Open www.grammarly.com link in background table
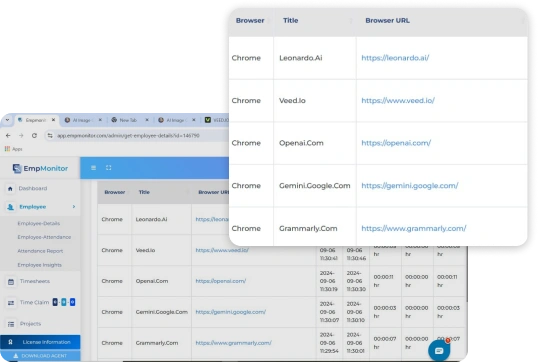 pyautogui.click(x=233, y=343)
